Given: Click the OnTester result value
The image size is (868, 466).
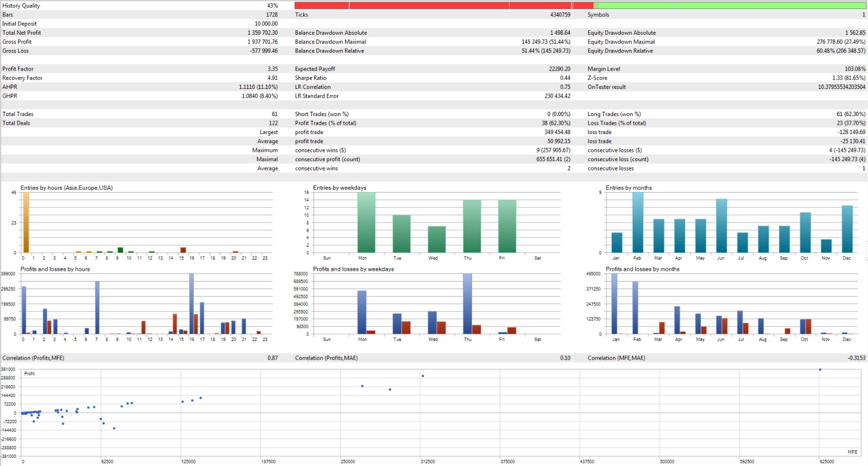Looking at the screenshot, I should [842, 87].
